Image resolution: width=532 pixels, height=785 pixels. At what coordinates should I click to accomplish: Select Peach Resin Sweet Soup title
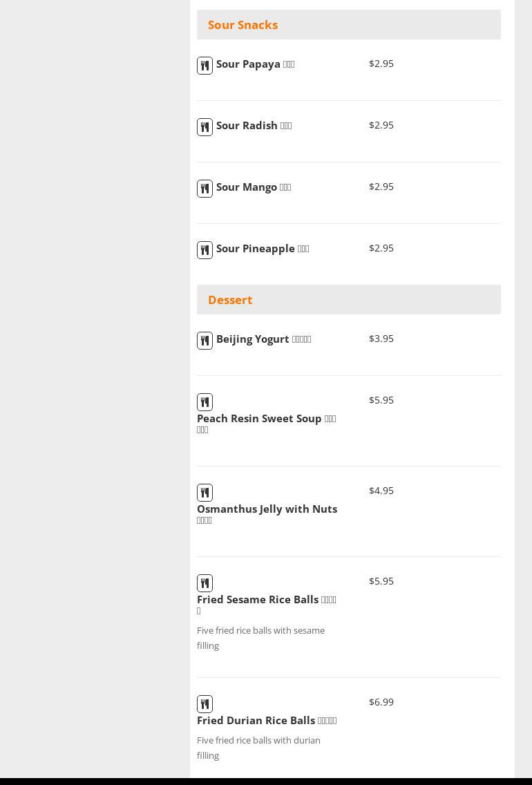(259, 419)
